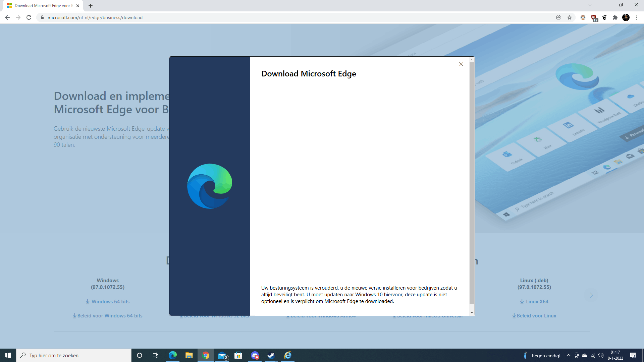Click the dialog scrollbar down arrow
The width and height of the screenshot is (644, 362).
click(x=472, y=312)
